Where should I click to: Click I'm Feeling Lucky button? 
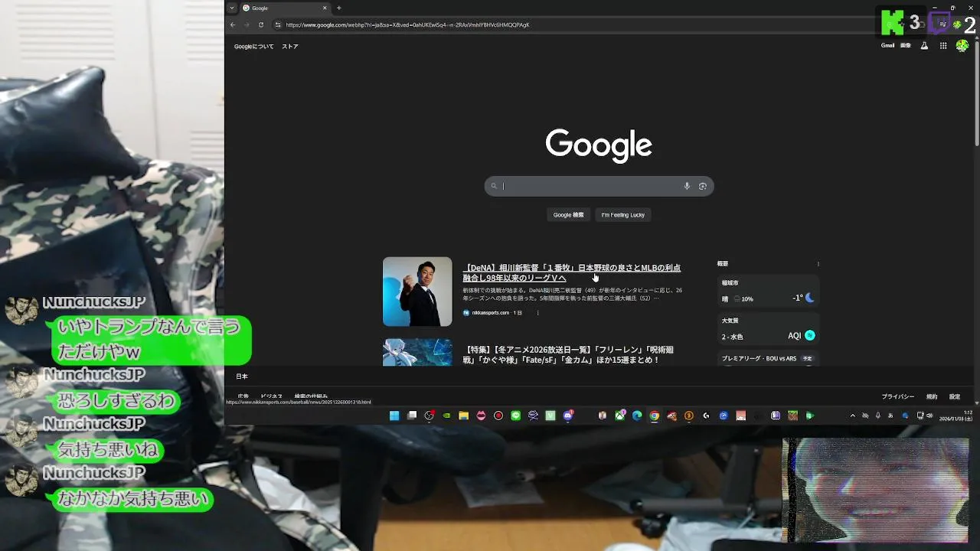pyautogui.click(x=622, y=215)
